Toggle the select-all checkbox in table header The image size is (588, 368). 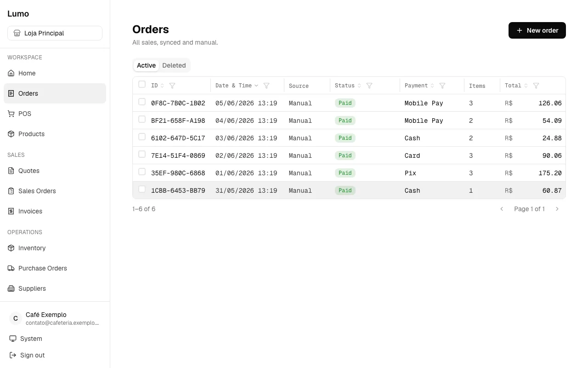142,84
